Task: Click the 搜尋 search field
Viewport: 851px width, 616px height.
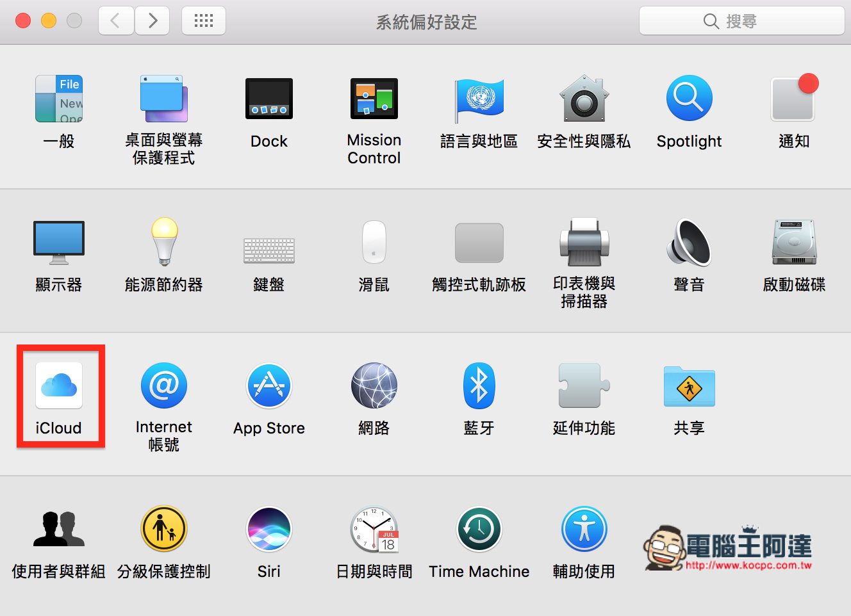Action: pyautogui.click(x=742, y=21)
